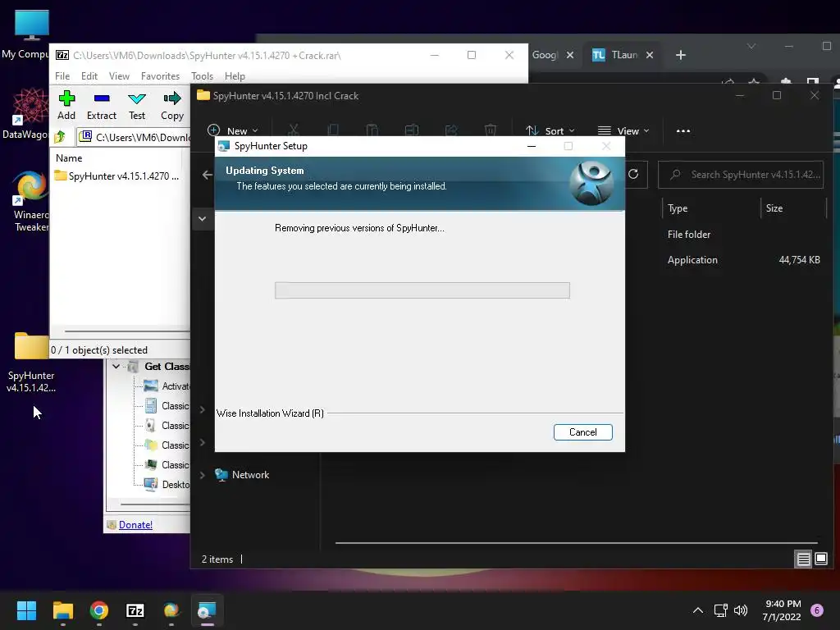
Task: Click the Size column header
Action: [774, 208]
